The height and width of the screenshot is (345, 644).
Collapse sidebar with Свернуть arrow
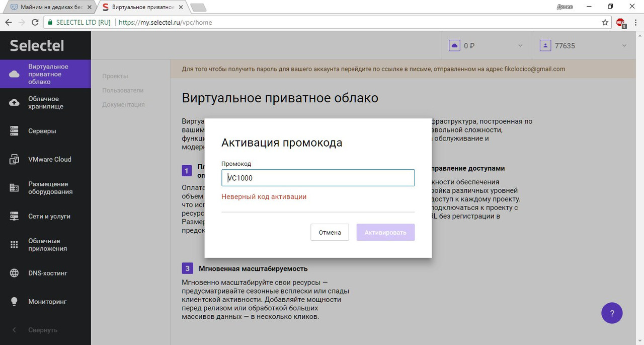pos(14,330)
